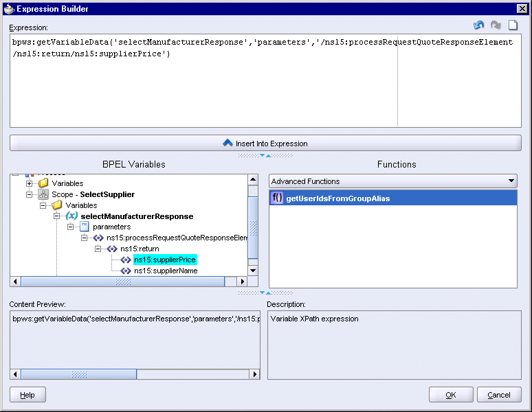Collapse the ns15:return node
532x412 pixels.
(98, 249)
